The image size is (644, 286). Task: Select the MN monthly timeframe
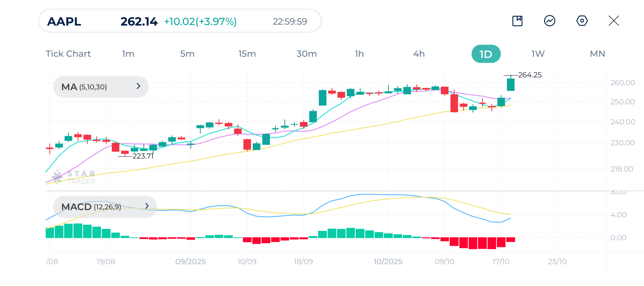(597, 54)
